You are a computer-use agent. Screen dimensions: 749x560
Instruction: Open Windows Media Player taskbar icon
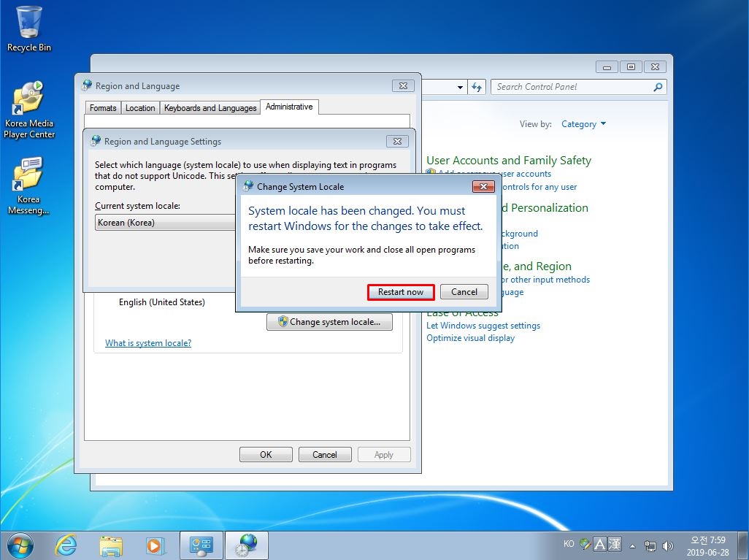(154, 545)
